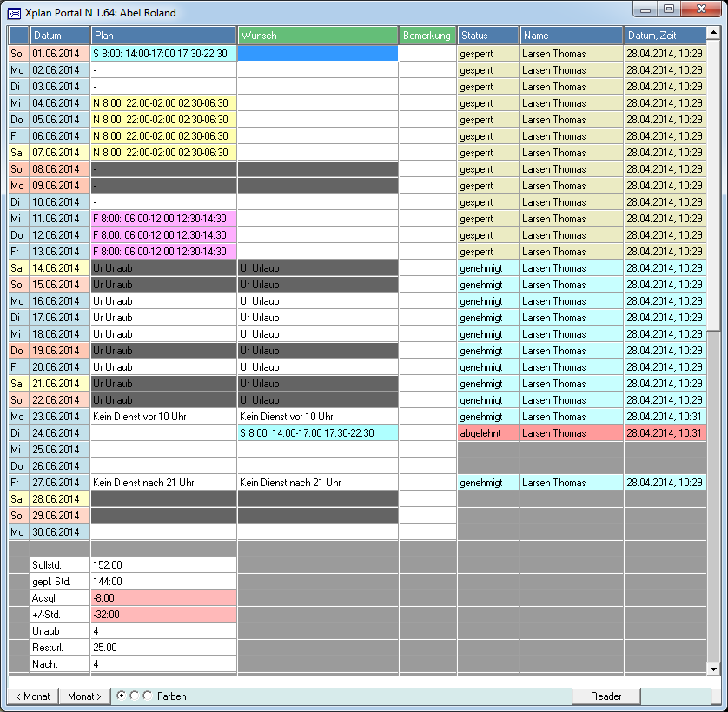Click the scroll down arrow of the table

coord(713,669)
